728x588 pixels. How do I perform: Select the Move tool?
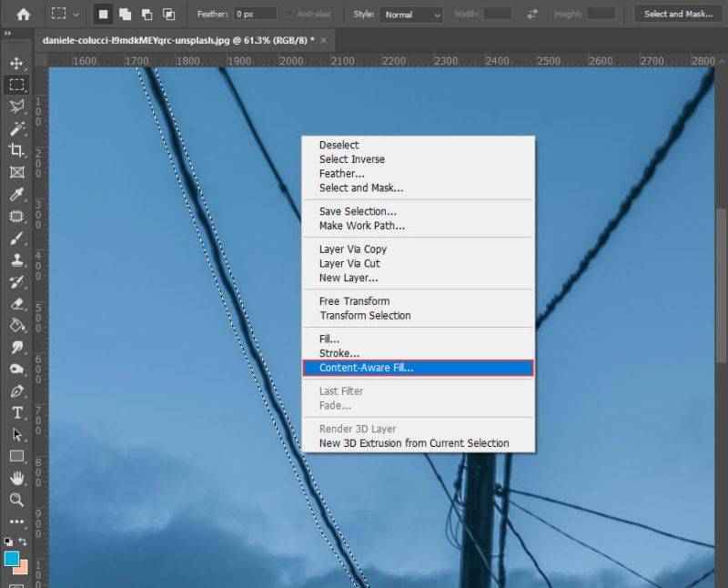click(x=16, y=63)
